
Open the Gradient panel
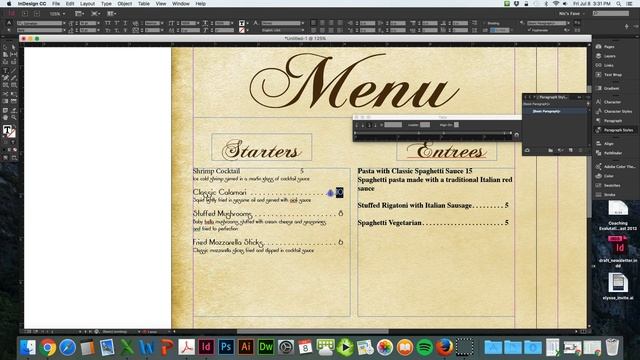[x=608, y=88]
